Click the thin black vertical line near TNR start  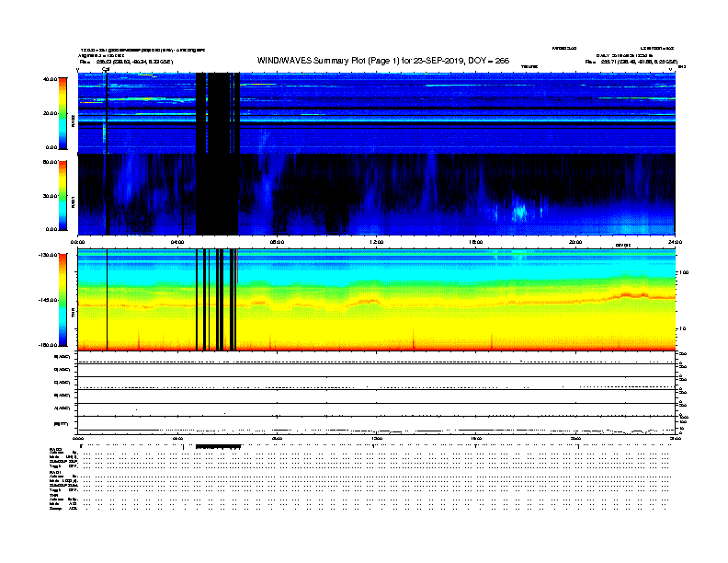pos(108,300)
